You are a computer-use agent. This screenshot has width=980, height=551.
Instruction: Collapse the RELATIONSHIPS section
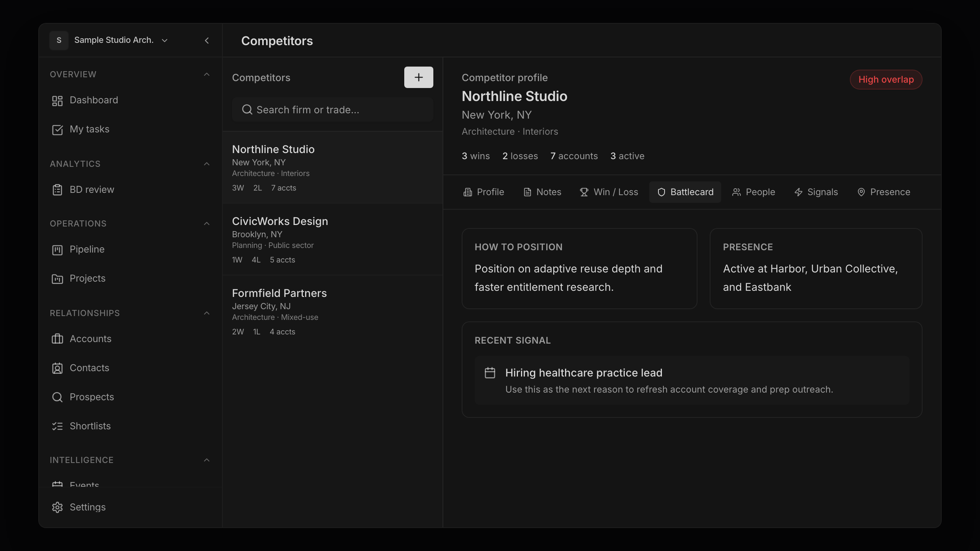click(x=207, y=313)
